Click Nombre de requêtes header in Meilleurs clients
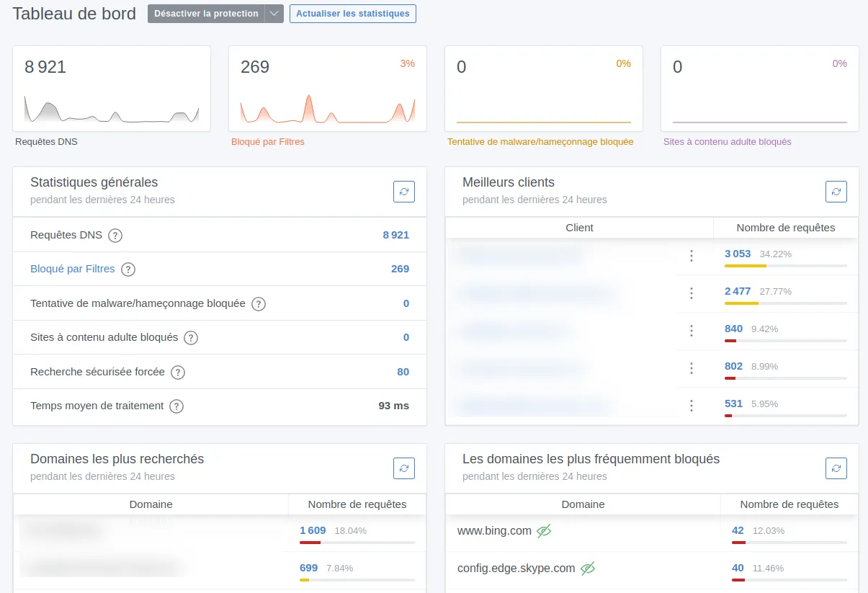The height and width of the screenshot is (593, 868). point(786,228)
